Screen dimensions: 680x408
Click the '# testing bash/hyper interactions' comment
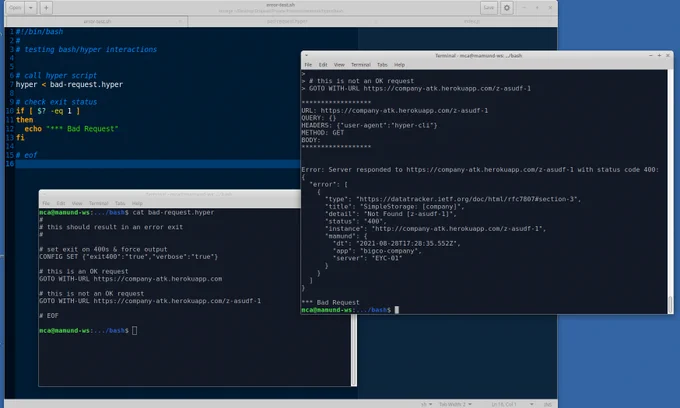(86, 49)
